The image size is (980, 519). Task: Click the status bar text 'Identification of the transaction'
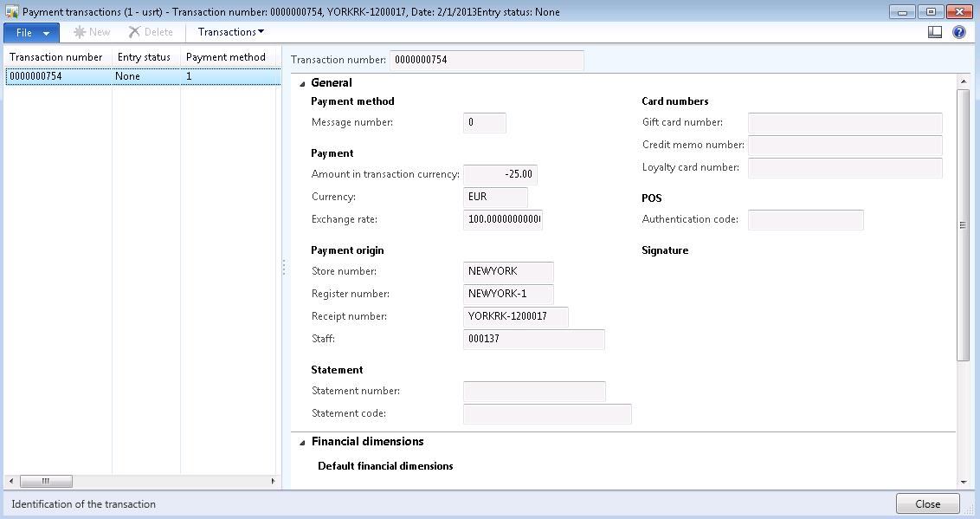coord(84,504)
